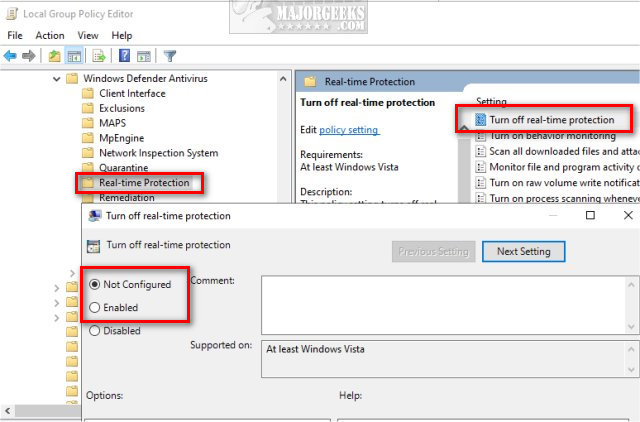Click the Up one level folder icon
Viewport: 640px width, 422px height.
[x=54, y=56]
